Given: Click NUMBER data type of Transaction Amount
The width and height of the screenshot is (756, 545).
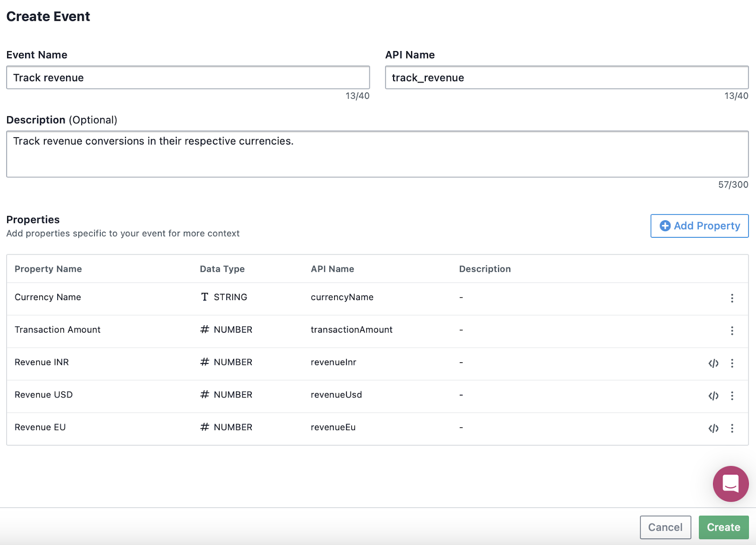Looking at the screenshot, I should point(226,330).
